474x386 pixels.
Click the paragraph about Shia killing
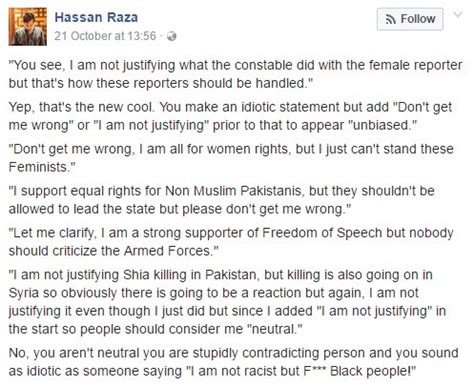pos(227,302)
